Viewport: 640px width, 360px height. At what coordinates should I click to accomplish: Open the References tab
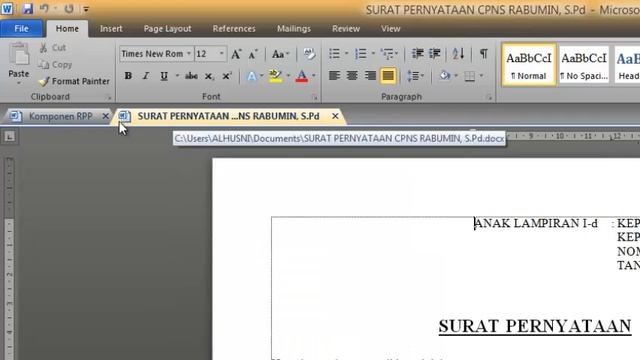click(x=234, y=29)
